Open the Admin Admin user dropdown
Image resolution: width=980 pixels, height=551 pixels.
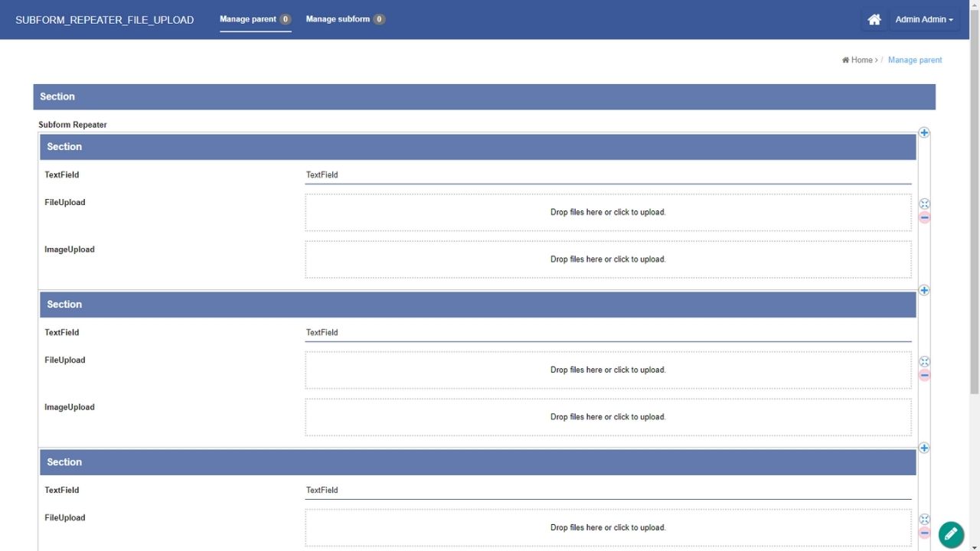coord(924,20)
